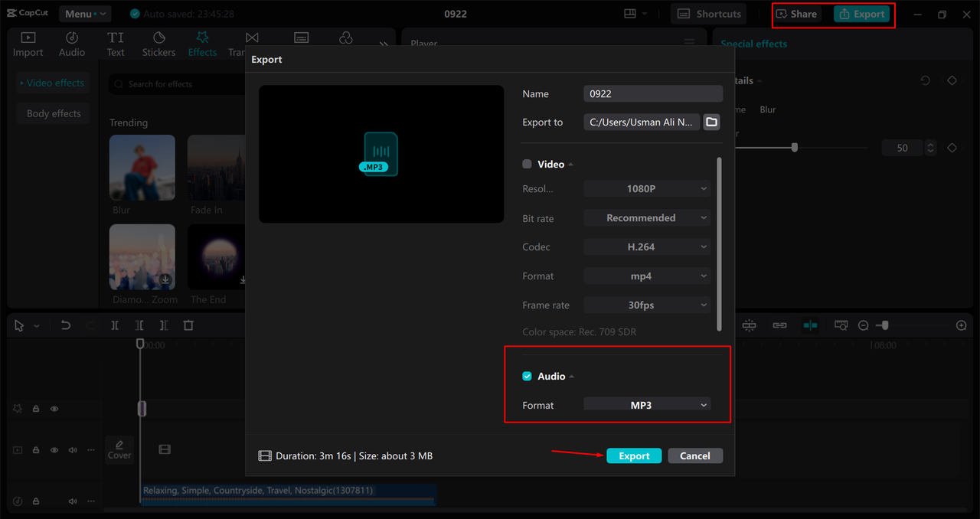Enable the Video export checkbox
Image resolution: width=980 pixels, height=519 pixels.
[527, 164]
